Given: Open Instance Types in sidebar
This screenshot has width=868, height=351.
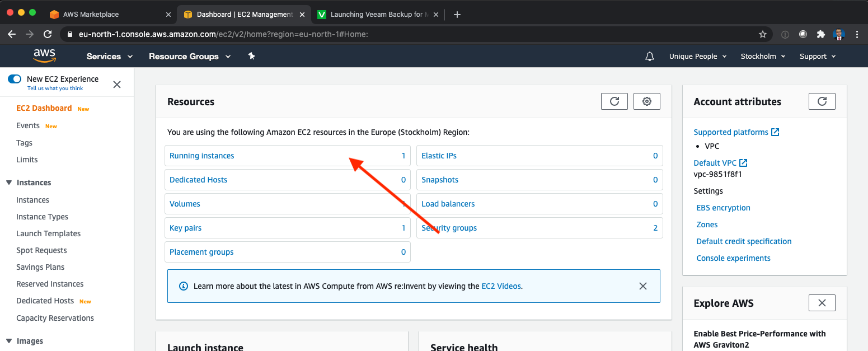Looking at the screenshot, I should point(42,217).
